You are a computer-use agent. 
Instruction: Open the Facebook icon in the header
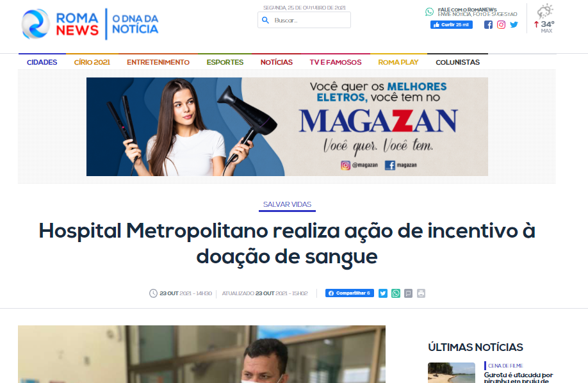pos(488,25)
